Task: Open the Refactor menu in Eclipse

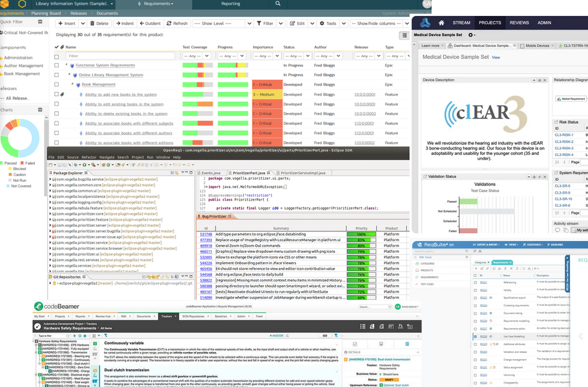Action: point(89,157)
